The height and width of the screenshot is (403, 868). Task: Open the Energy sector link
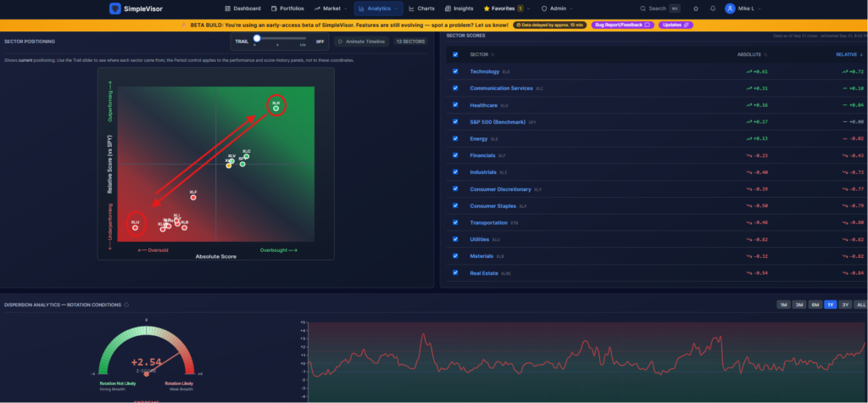[x=479, y=138]
